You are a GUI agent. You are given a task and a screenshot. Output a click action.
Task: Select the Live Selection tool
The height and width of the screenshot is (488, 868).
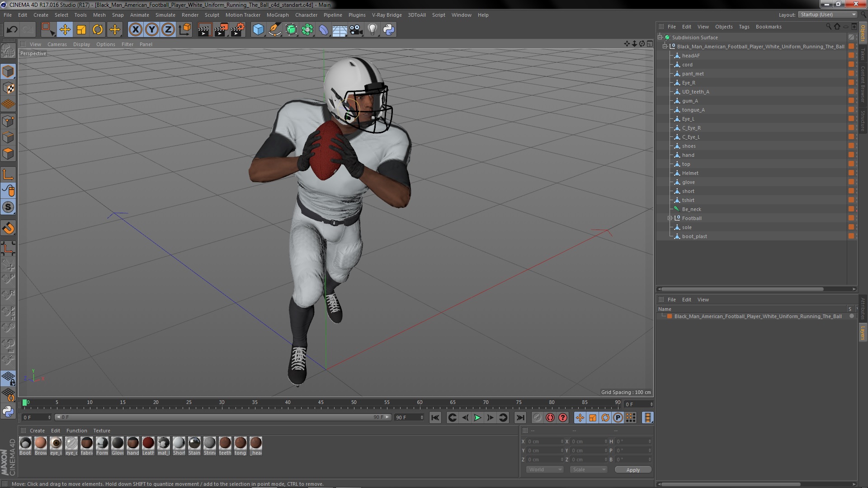pos(48,30)
